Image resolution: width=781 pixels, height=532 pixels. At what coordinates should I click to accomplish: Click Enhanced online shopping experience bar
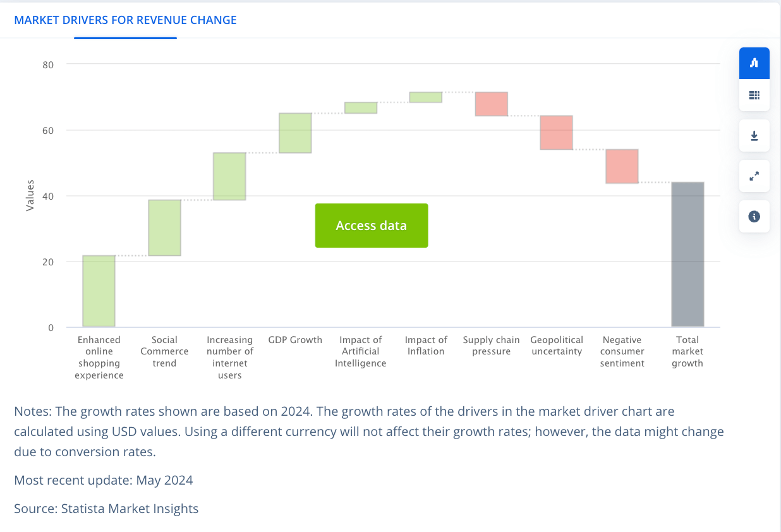tap(99, 291)
